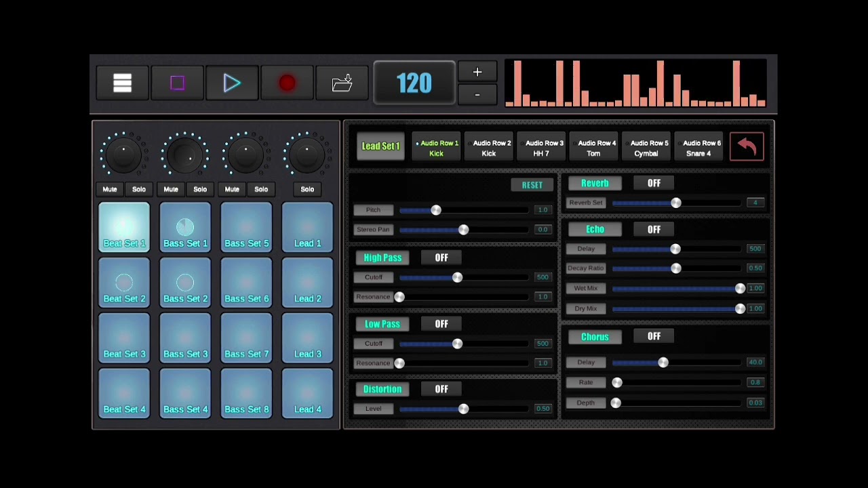Select the Audio Row 6 Snare 4 tab
The image size is (868, 488).
[699, 148]
